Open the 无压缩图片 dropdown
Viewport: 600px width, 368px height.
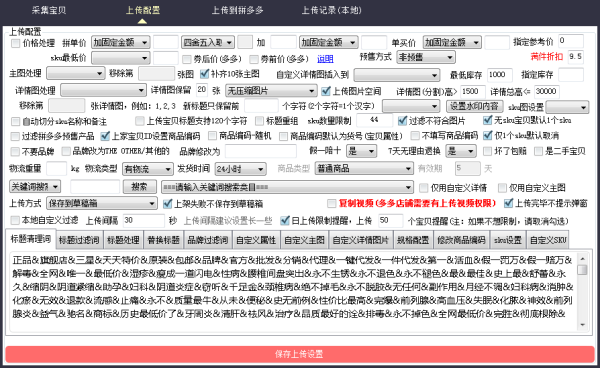(x=271, y=91)
